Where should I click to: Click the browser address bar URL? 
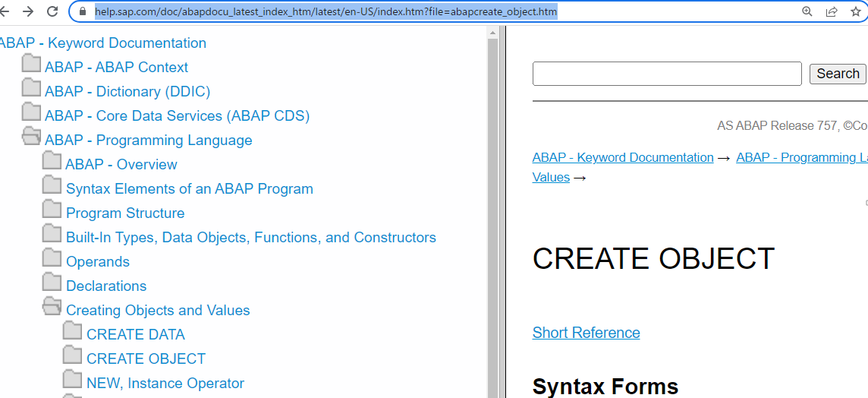click(x=326, y=11)
